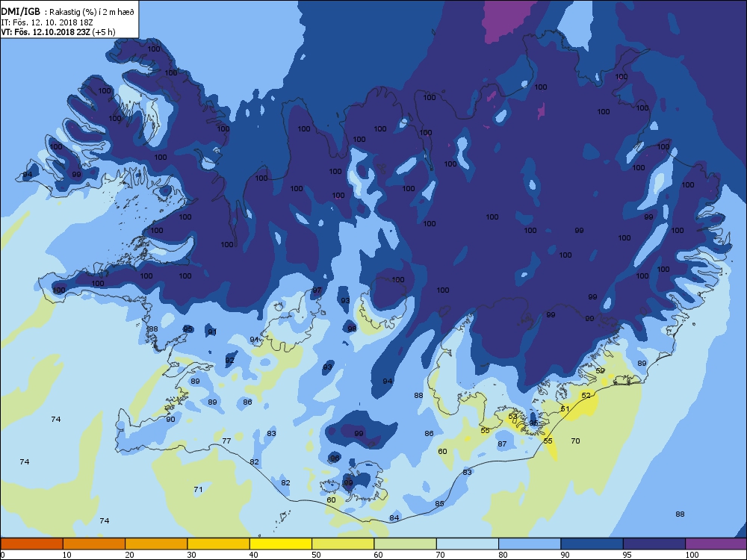Click the map value '97'
747x560 pixels.
[317, 290]
